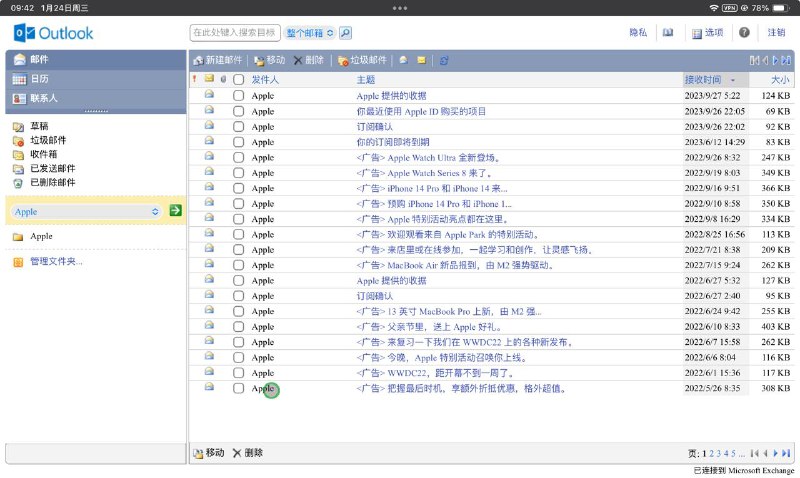Check the WWDC22 距开幕不到一周了 row
The image size is (800, 478).
[x=238, y=373]
